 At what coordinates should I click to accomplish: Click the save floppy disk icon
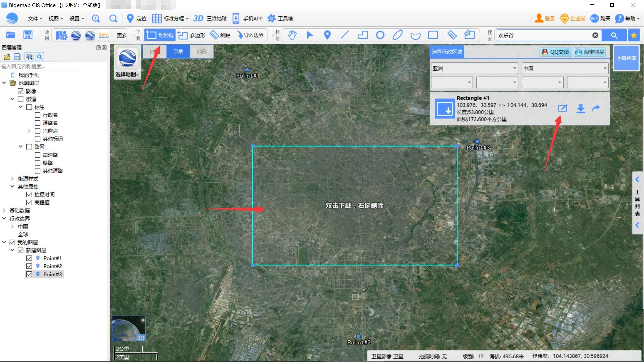pos(28,35)
